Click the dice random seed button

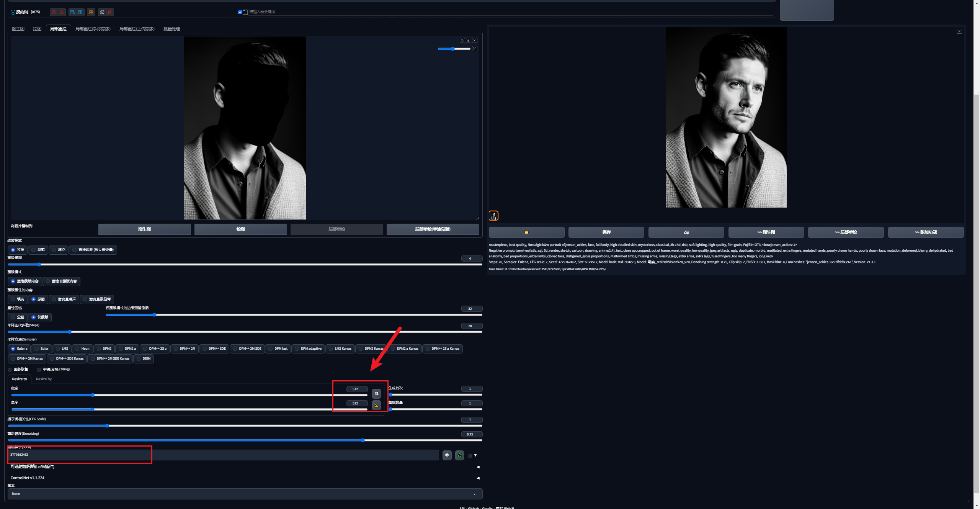point(447,455)
